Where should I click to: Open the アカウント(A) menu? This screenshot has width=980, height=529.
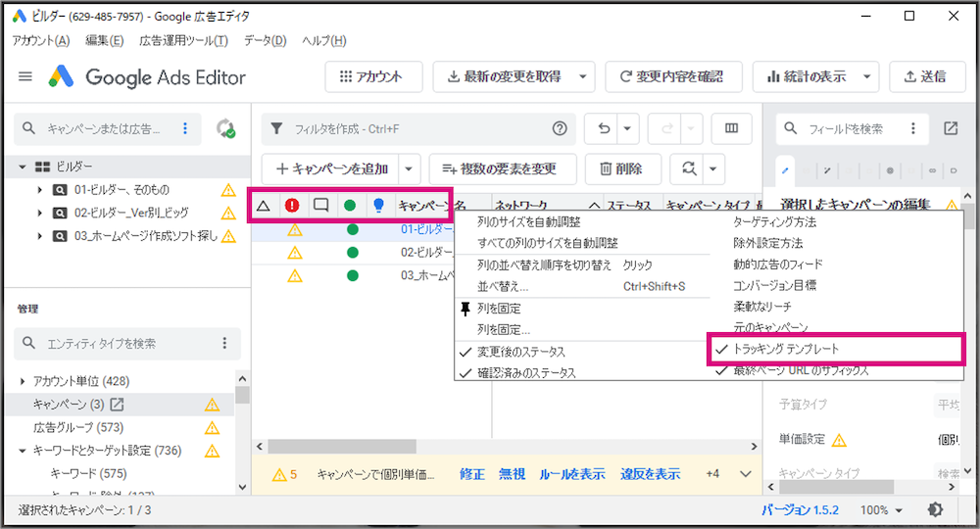(x=40, y=40)
